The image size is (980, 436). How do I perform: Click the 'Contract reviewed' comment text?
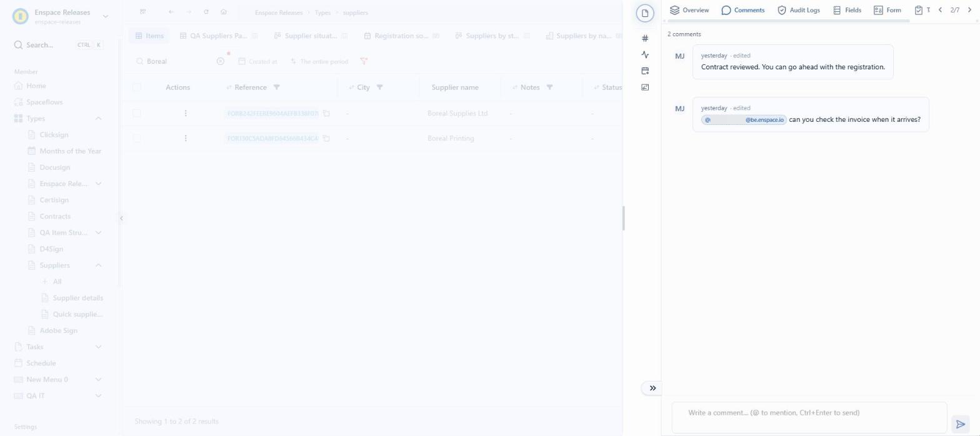coord(793,67)
